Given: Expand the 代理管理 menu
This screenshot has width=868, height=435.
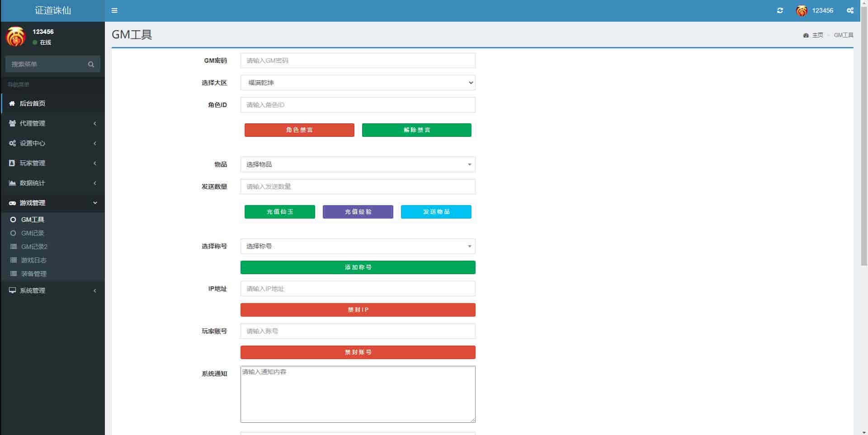Looking at the screenshot, I should click(x=52, y=123).
